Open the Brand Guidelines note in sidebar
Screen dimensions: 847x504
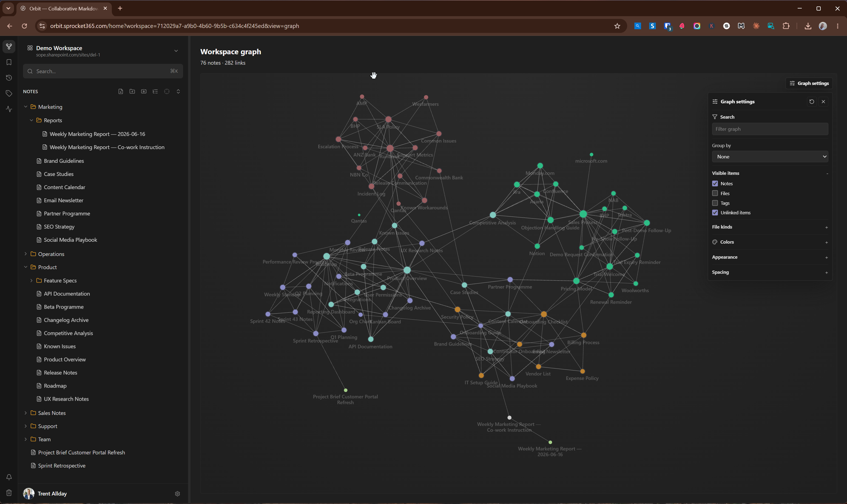coord(64,161)
